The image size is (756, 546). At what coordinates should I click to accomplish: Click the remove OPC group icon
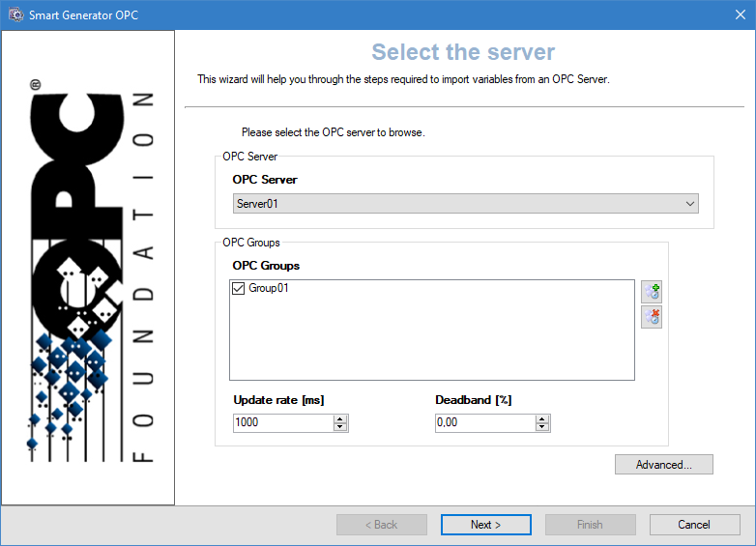(652, 317)
